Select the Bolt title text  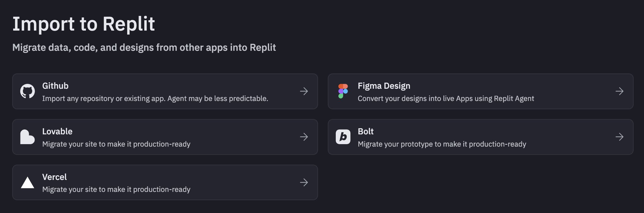click(x=366, y=131)
